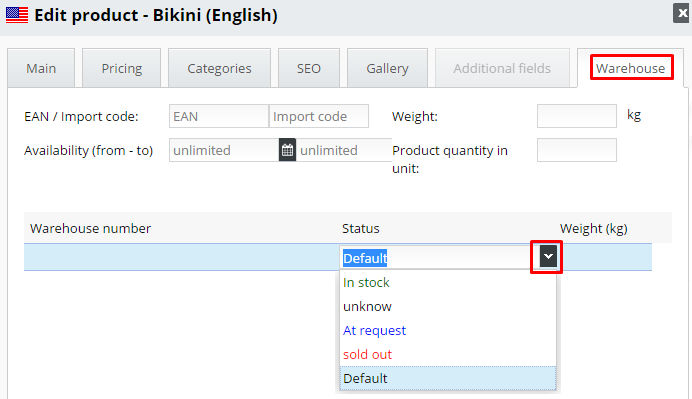Select the SEO tab
Screen dimensions: 692x399
point(308,68)
